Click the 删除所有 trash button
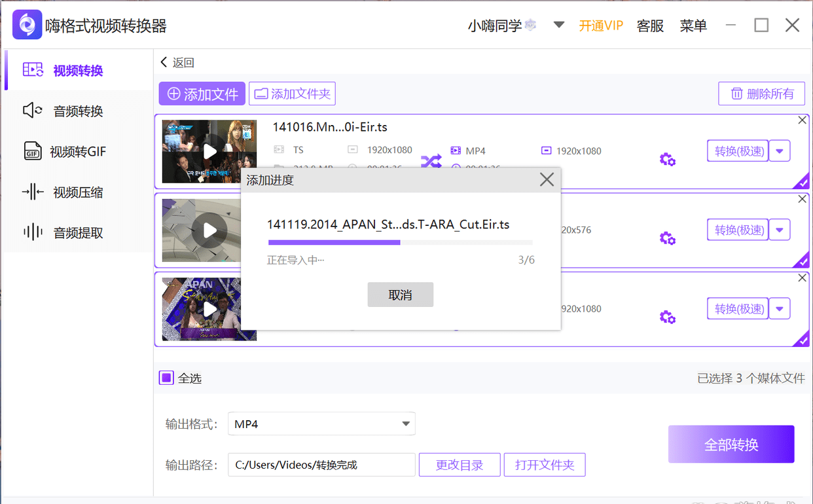The height and width of the screenshot is (504, 813). tap(761, 93)
